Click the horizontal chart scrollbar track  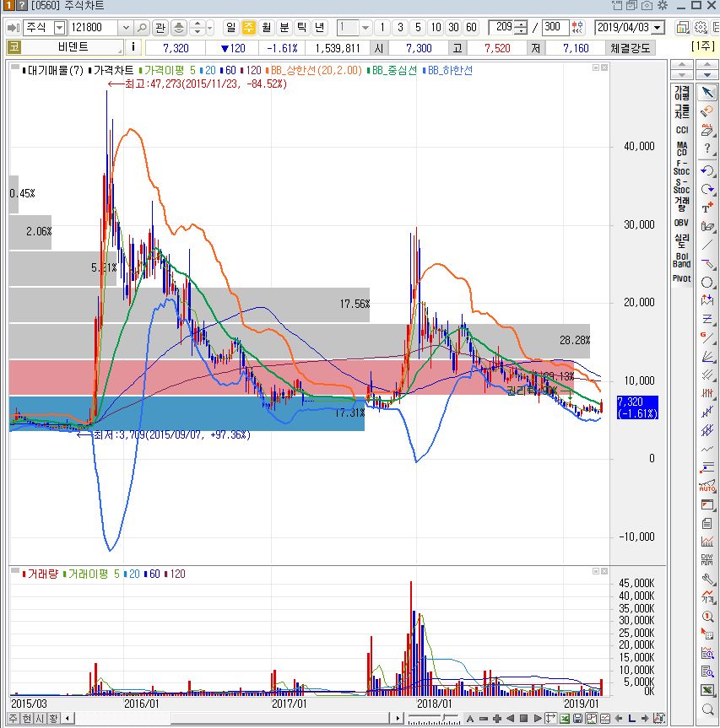tap(232, 718)
